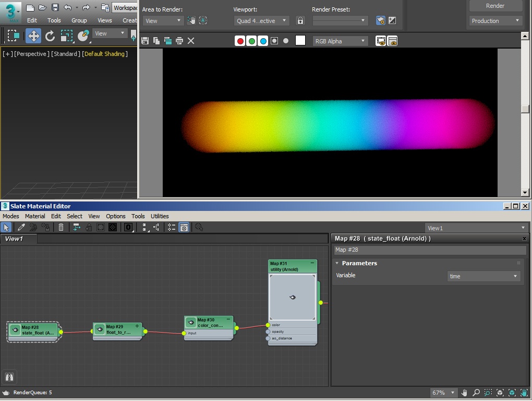This screenshot has height=401, width=532.
Task: Open the Modes menu in Slate editor
Action: (11, 216)
